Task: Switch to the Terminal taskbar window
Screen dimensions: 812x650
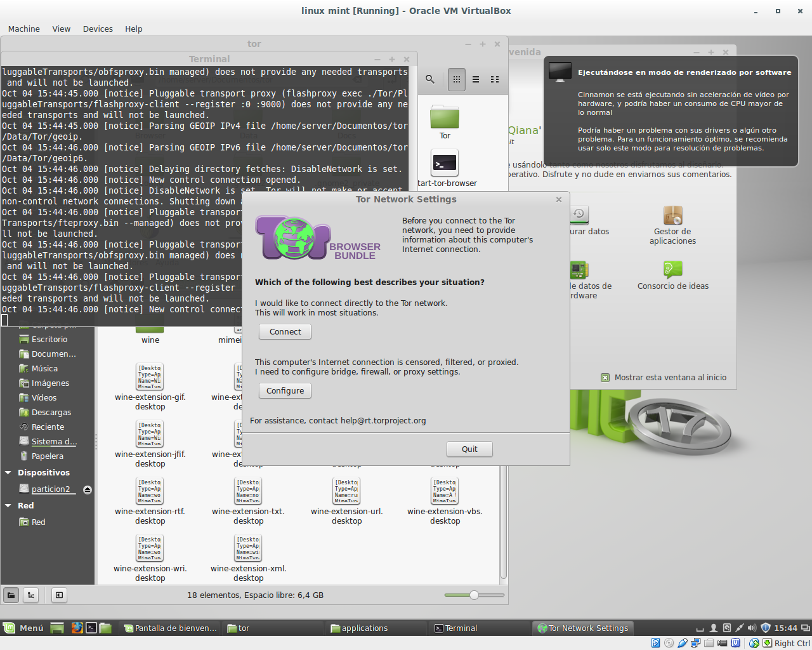Action: pos(480,628)
